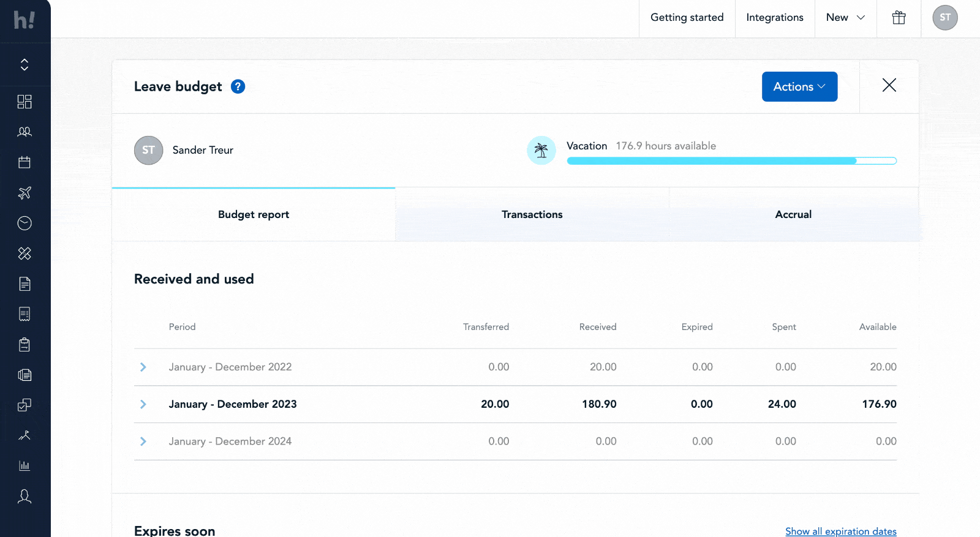
Task: Expand the January - December 2023 row
Action: click(143, 404)
